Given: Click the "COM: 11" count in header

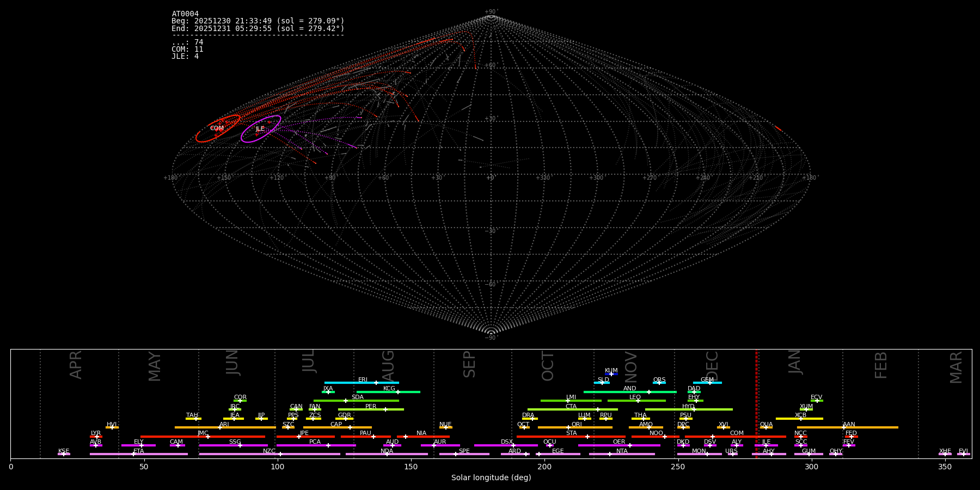Looking at the screenshot, I should 187,50.
